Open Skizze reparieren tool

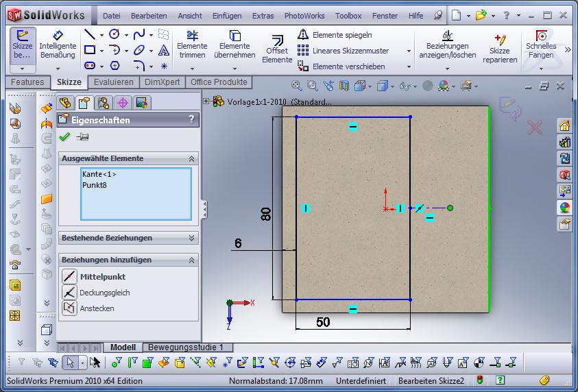pos(499,48)
